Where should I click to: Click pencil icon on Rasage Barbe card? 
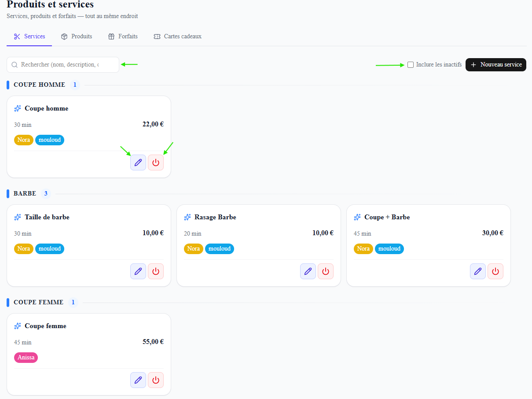(308, 271)
